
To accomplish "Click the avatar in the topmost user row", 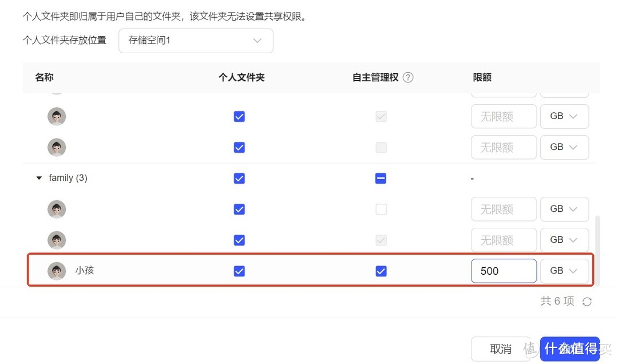I will (57, 116).
